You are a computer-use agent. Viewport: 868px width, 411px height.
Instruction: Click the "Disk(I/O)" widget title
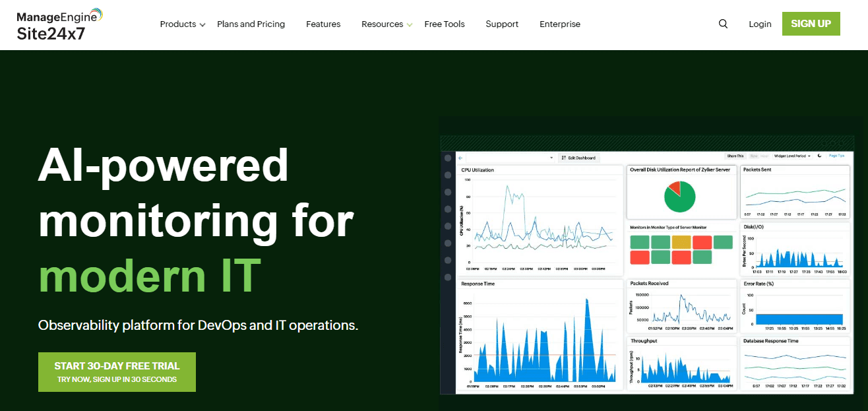[753, 227]
